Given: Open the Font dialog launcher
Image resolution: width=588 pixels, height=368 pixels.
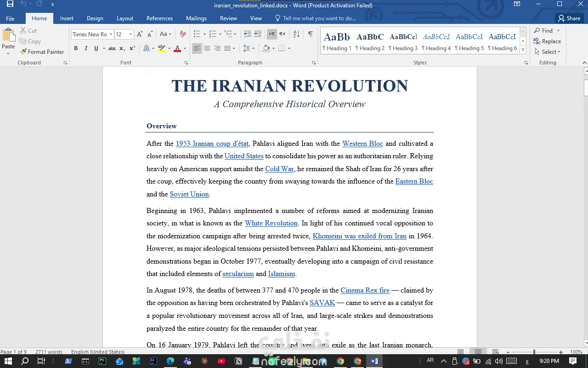Looking at the screenshot, I should pos(186,63).
